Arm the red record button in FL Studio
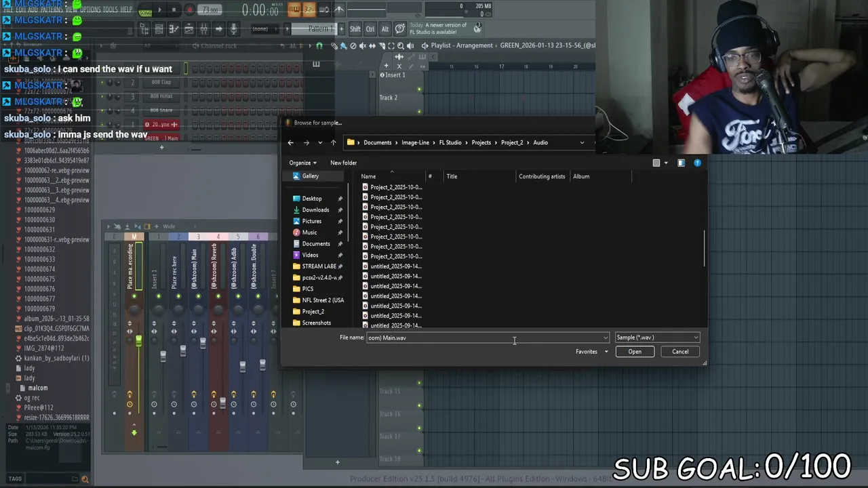This screenshot has width=868, height=488. pyautogui.click(x=190, y=9)
